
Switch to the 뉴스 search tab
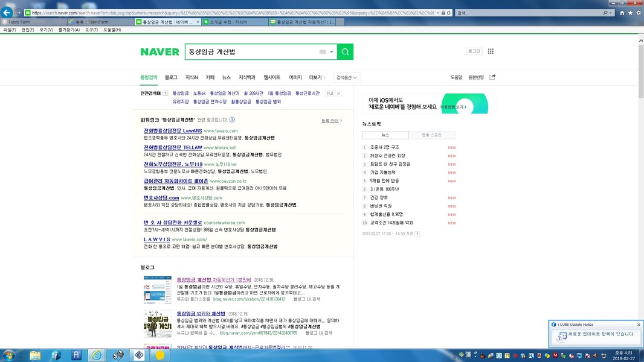(227, 77)
